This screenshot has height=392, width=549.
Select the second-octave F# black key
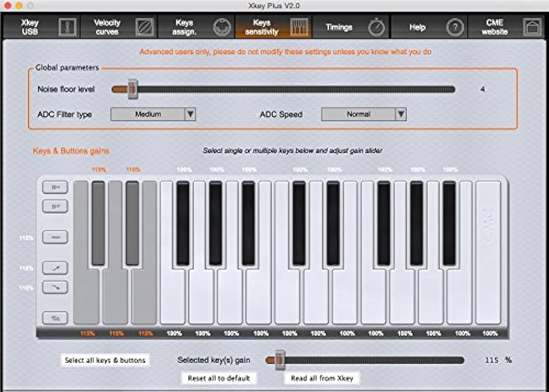(384, 223)
